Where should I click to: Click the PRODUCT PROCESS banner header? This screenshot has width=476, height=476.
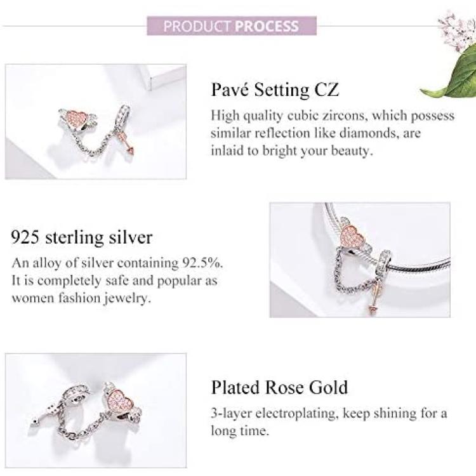(232, 26)
